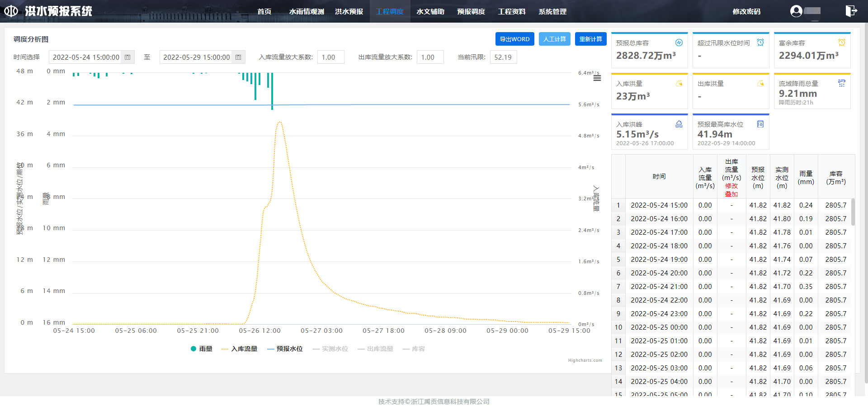Click the 预报总库容 card icon
Image resolution: width=868 pixels, height=407 pixels.
(679, 43)
